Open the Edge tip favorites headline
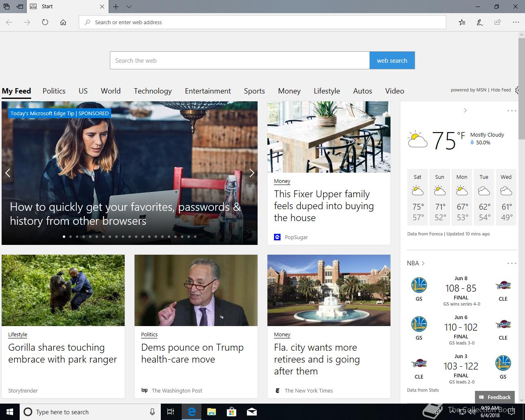 tap(125, 214)
